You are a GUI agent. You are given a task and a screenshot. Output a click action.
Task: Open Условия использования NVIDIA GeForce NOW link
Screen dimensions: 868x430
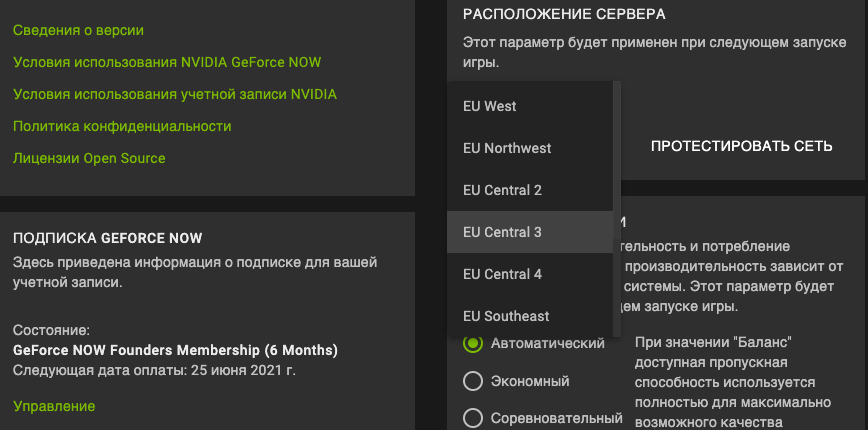tap(167, 62)
